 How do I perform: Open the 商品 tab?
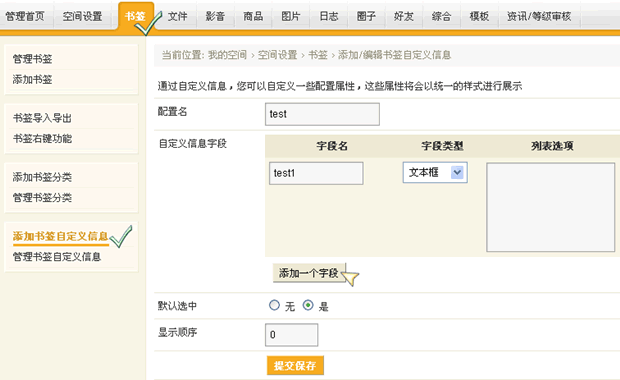tap(253, 16)
